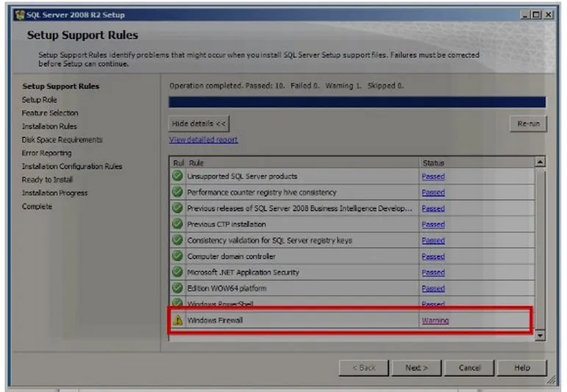Select Complete step in sidebar
Screen dimensions: 567x392
[x=37, y=207]
